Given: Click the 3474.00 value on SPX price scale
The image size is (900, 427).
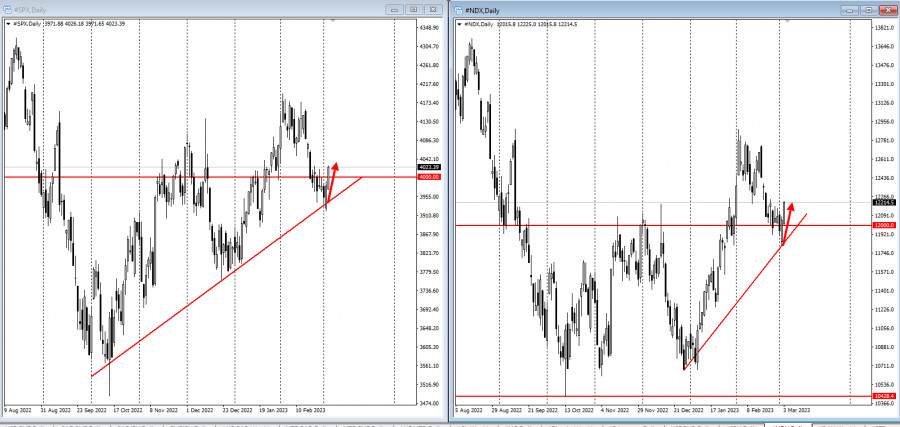Looking at the screenshot, I should (x=430, y=403).
